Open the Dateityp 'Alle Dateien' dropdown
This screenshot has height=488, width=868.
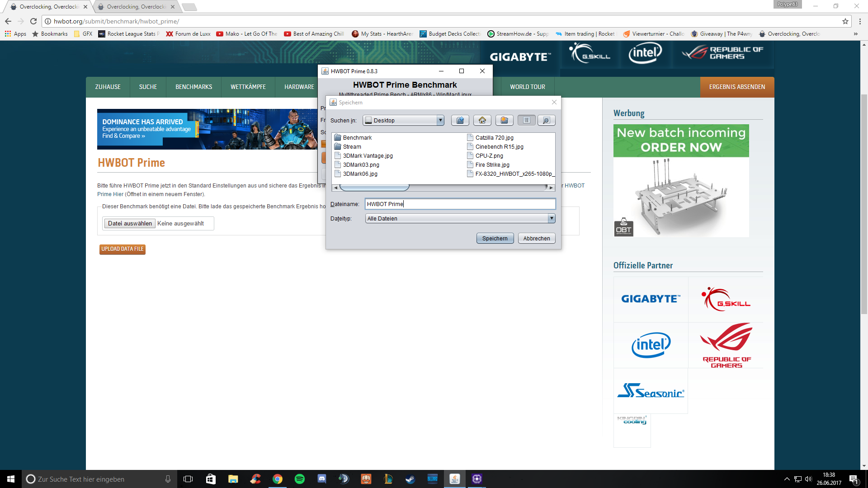[x=460, y=218]
